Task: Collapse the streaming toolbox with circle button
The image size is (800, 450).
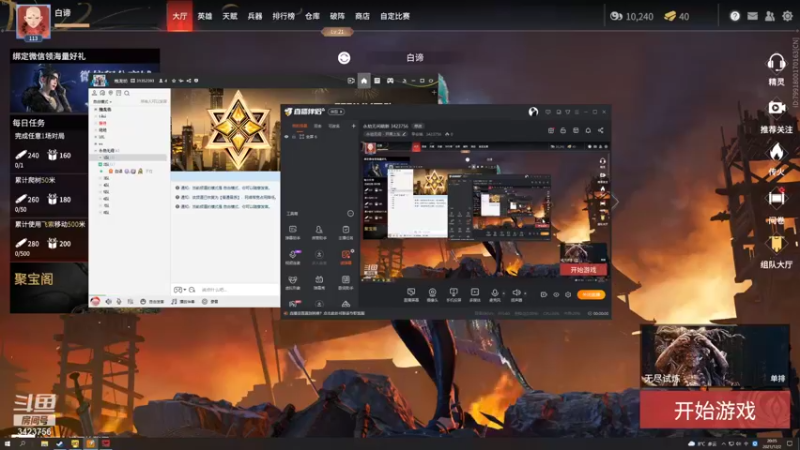Action: coord(351,214)
